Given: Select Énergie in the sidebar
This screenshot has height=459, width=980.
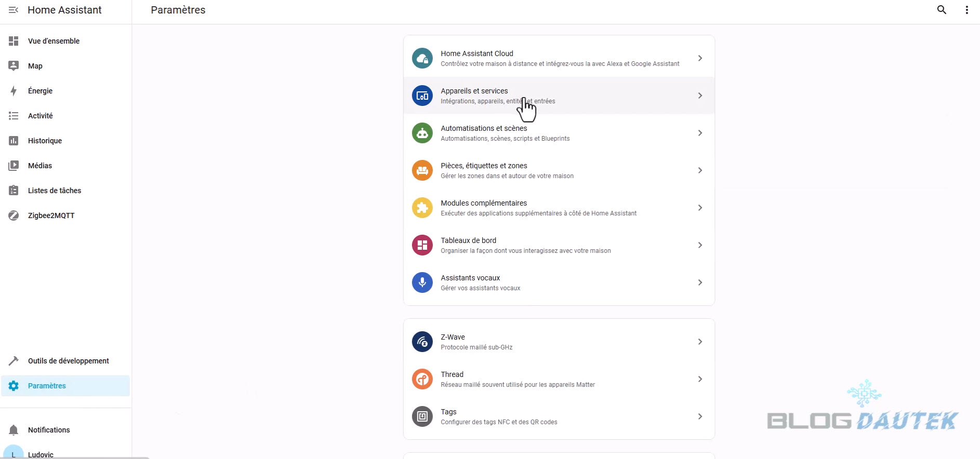Looking at the screenshot, I should [x=40, y=91].
